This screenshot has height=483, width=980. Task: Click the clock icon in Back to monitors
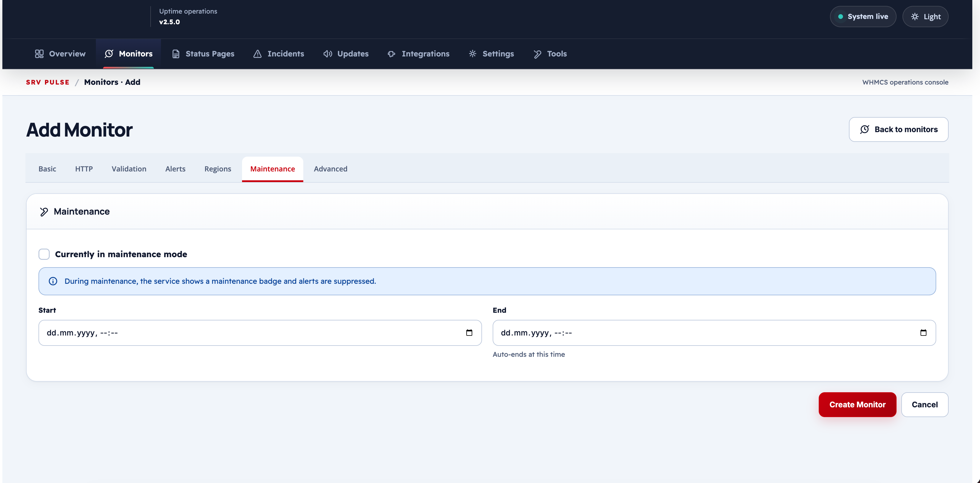click(865, 129)
